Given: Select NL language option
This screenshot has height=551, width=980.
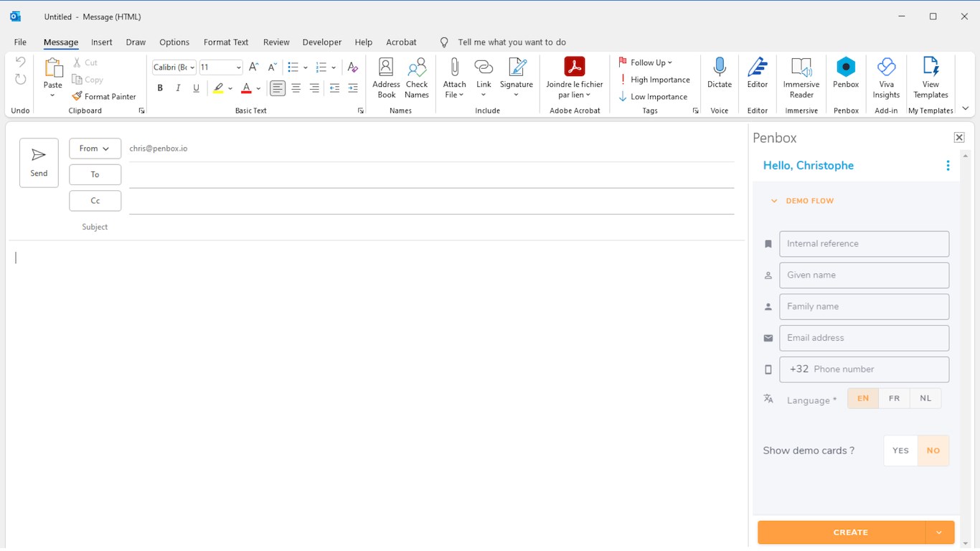Looking at the screenshot, I should pyautogui.click(x=925, y=399).
